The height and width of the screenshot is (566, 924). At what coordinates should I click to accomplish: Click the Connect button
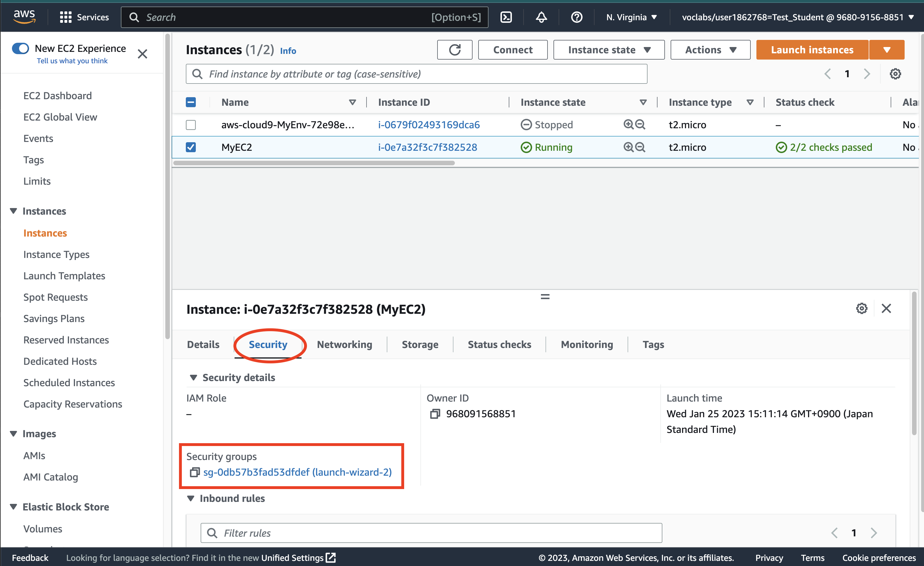tap(513, 50)
